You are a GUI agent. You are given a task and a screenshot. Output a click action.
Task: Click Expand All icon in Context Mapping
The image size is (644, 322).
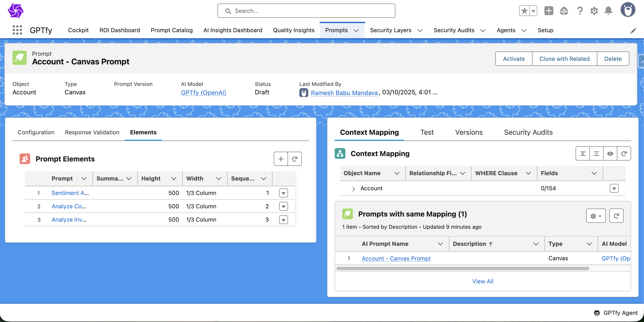coord(582,154)
